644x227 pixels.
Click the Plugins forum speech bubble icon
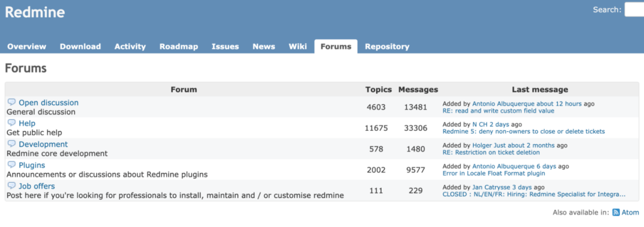[11, 165]
